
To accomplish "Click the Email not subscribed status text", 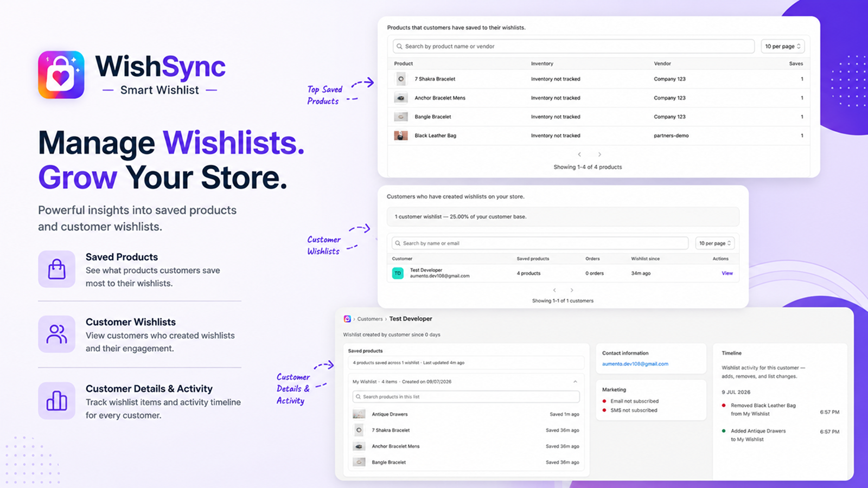I will point(634,401).
